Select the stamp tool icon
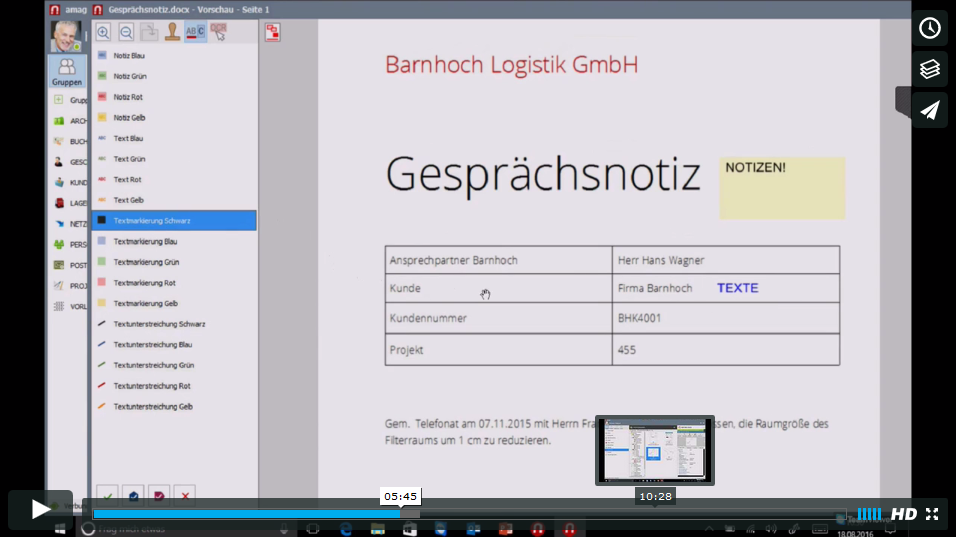 173,32
